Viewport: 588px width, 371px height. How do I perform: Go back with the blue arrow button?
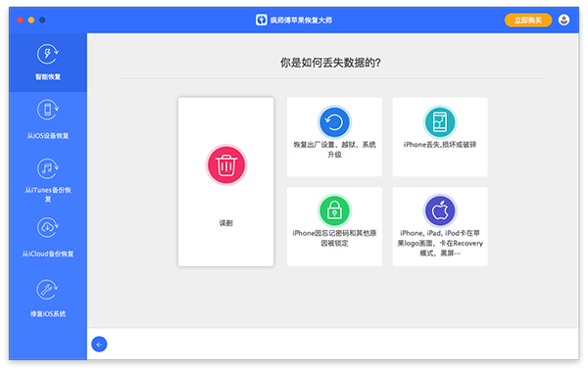[x=99, y=345]
